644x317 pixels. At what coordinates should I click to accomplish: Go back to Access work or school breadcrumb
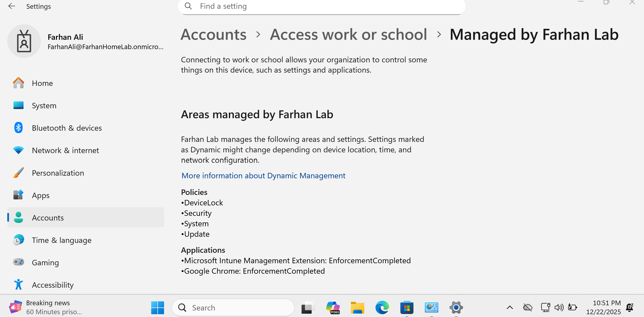pos(348,35)
